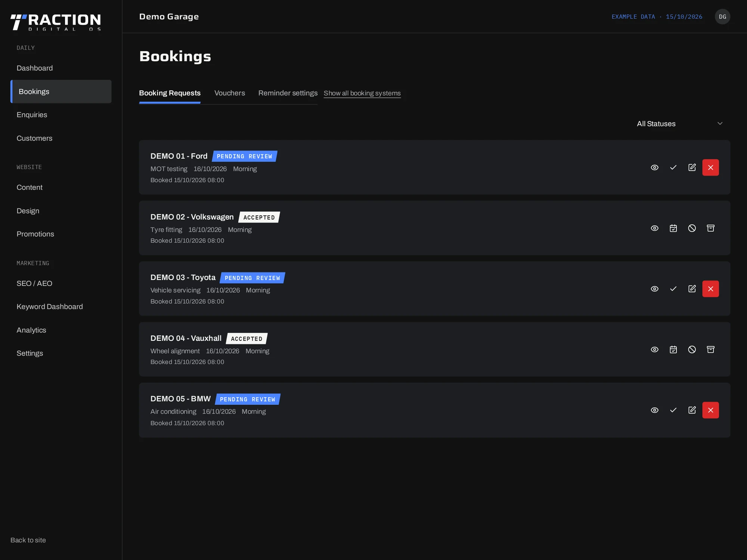
Task: Expand status filter using chevron arrow
Action: 720,124
